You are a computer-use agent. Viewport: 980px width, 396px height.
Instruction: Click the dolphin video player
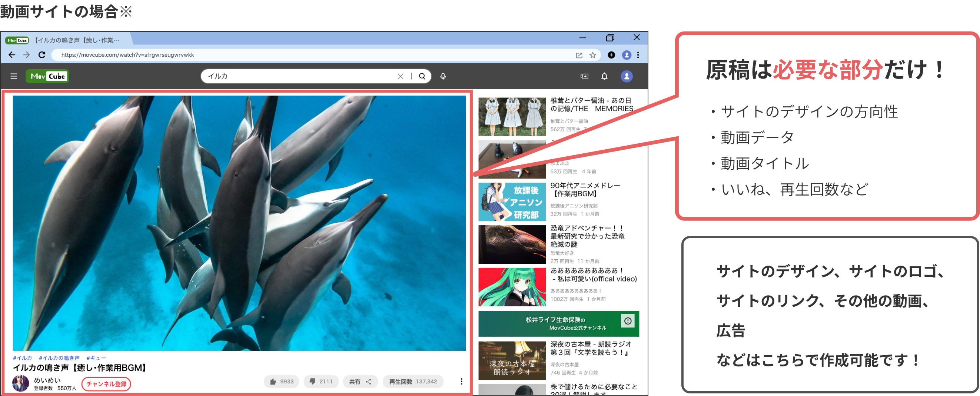click(239, 223)
